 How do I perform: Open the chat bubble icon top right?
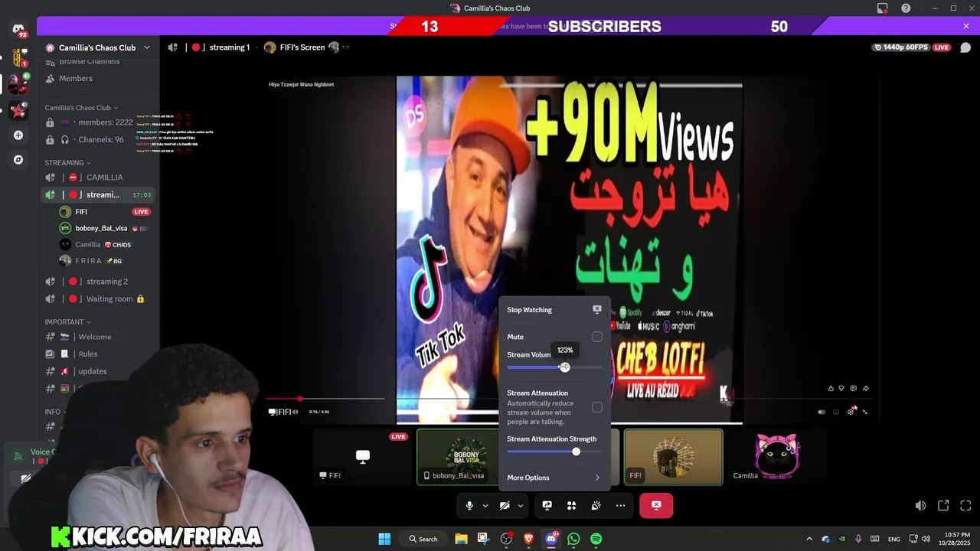point(965,47)
